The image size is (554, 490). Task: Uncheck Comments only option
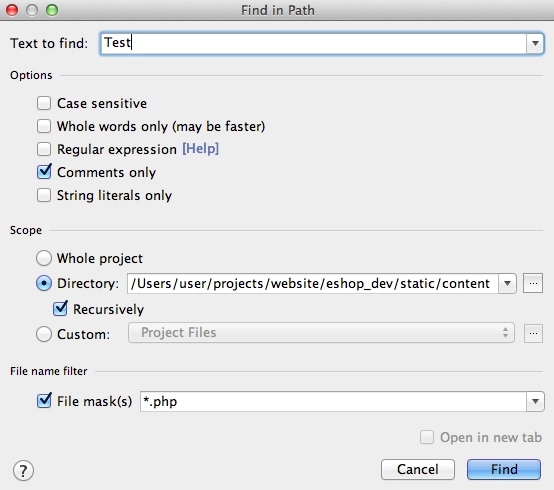[44, 172]
